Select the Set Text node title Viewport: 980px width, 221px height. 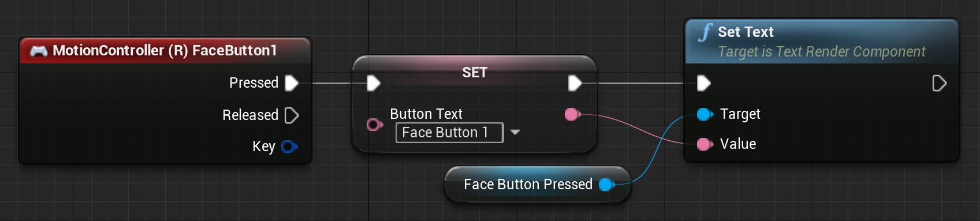click(746, 32)
